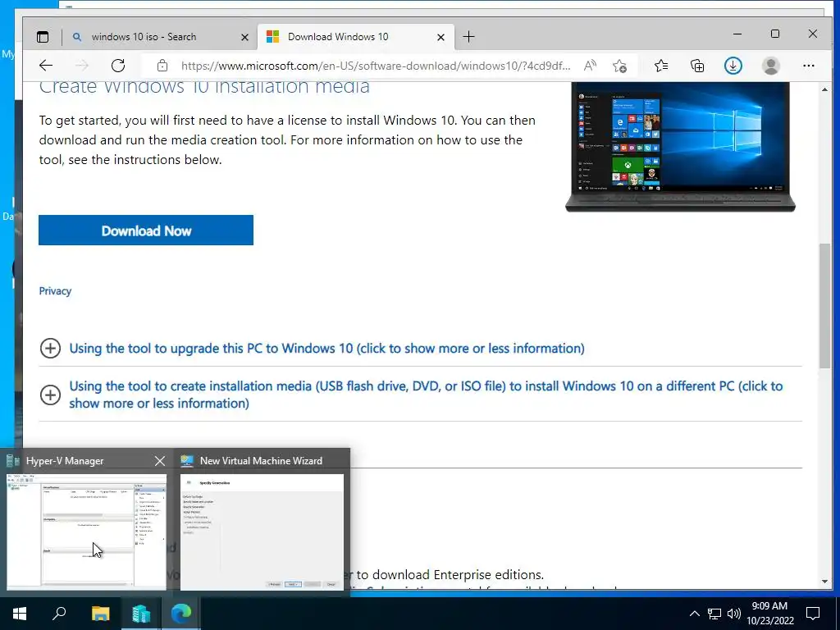Refresh the Download Windows 10 page
The image size is (840, 630).
tap(118, 66)
